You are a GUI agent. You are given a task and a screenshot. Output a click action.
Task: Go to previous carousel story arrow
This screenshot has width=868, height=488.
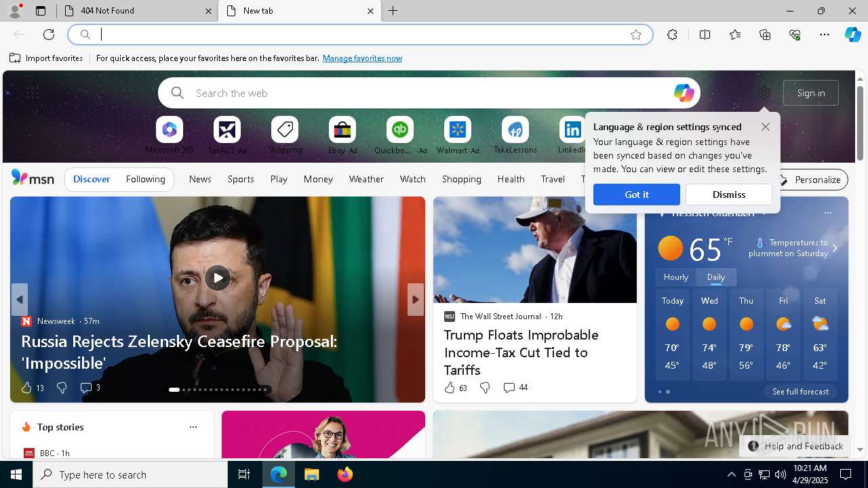point(20,300)
